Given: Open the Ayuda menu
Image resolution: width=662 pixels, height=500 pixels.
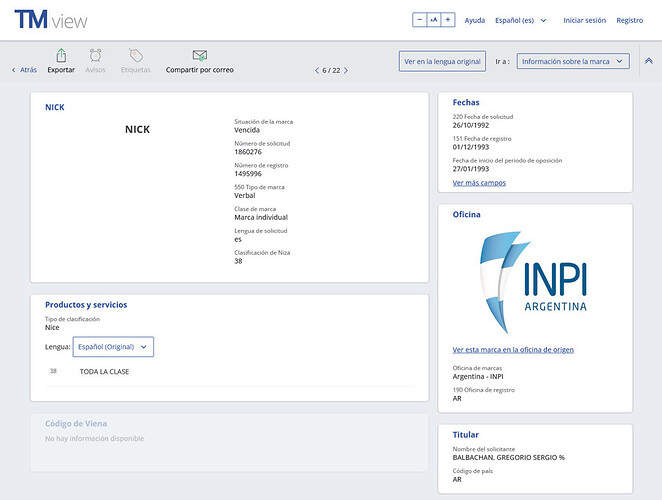Looking at the screenshot, I should [475, 20].
